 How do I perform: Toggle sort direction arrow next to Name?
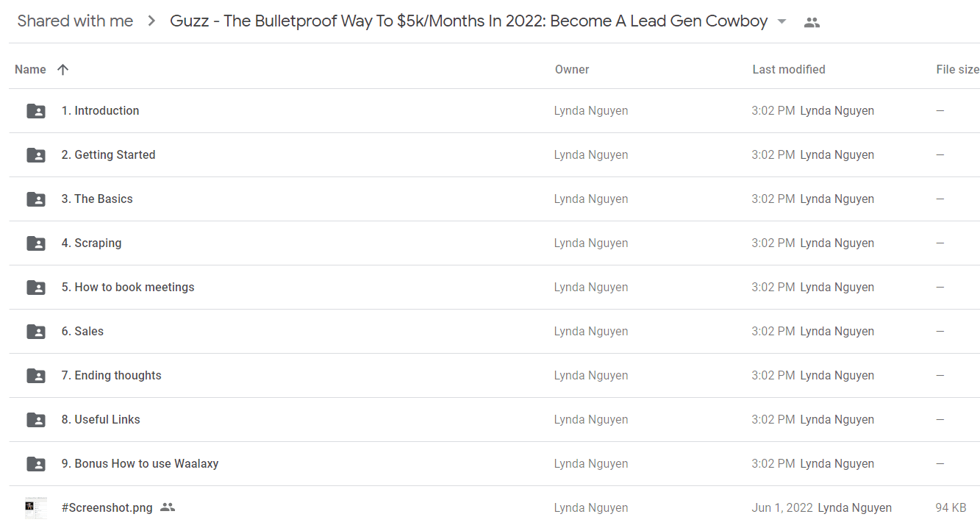coord(62,69)
